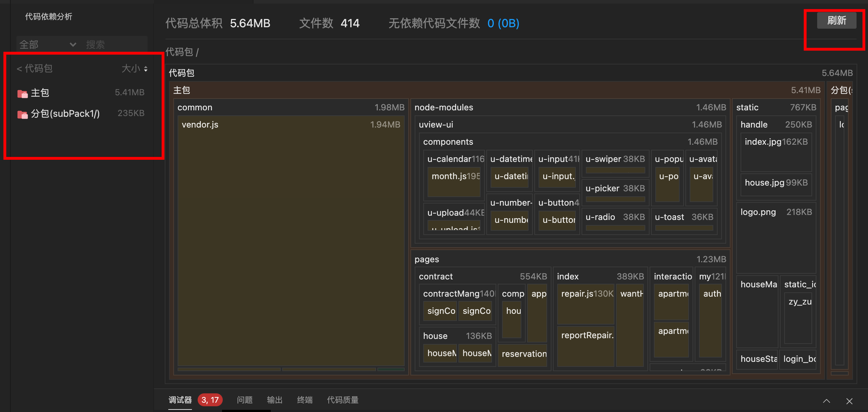868x412 pixels.
Task: Click the 刷新 refresh button
Action: (x=836, y=20)
